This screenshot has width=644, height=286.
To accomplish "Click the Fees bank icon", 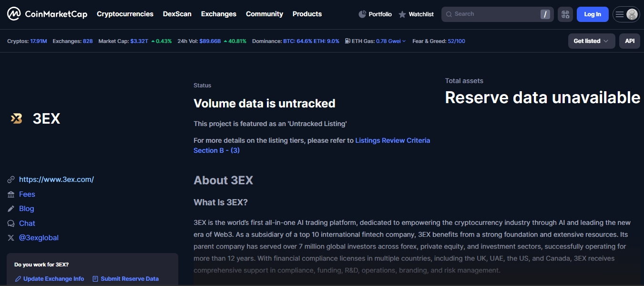I will (11, 194).
